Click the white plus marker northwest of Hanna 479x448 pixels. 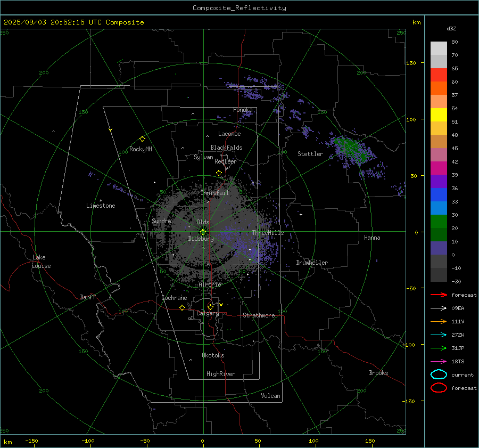pyautogui.click(x=301, y=214)
